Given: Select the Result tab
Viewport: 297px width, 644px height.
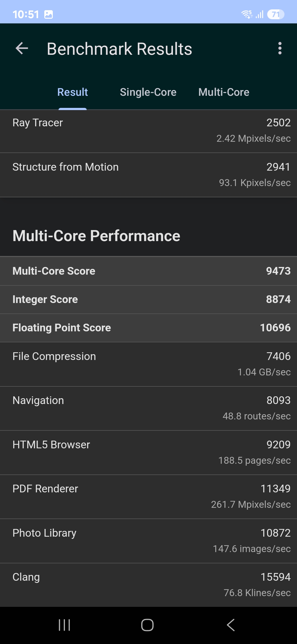Looking at the screenshot, I should 73,92.
